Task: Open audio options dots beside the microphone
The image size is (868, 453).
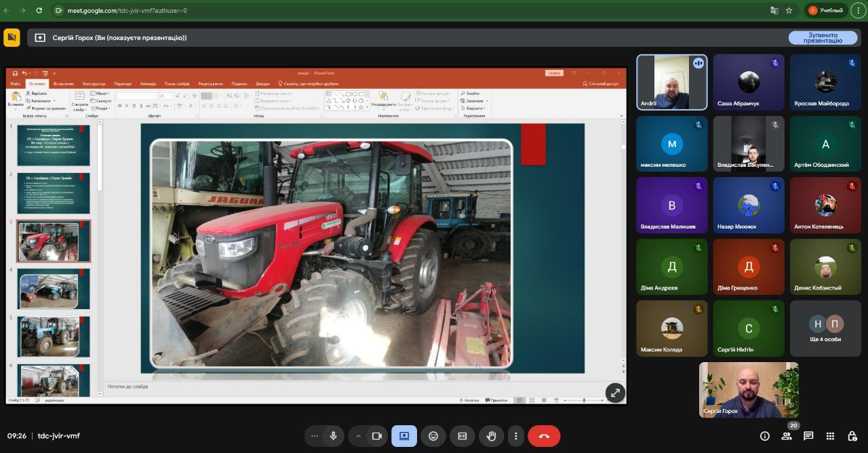Action: [x=314, y=436]
